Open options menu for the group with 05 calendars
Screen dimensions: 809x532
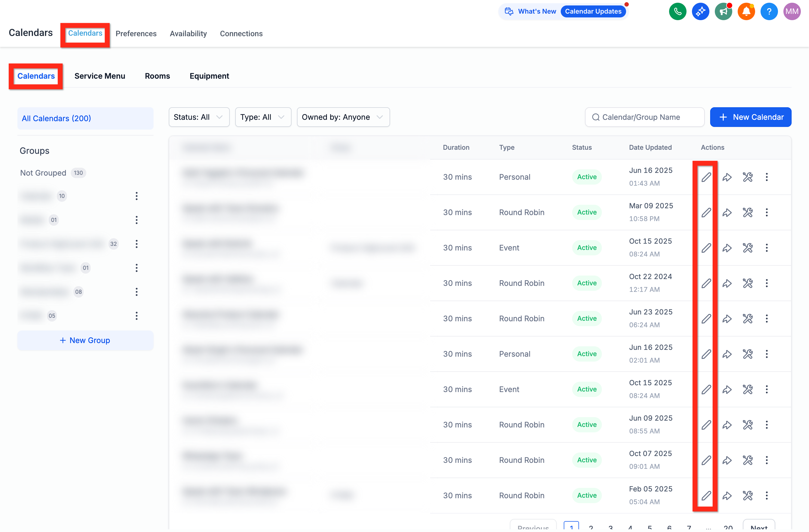137,316
